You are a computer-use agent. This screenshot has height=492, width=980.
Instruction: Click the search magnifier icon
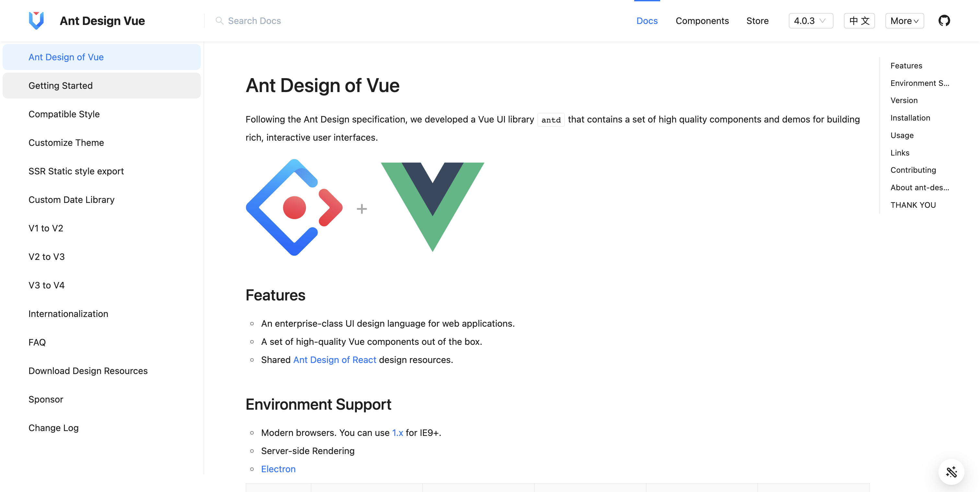click(219, 20)
